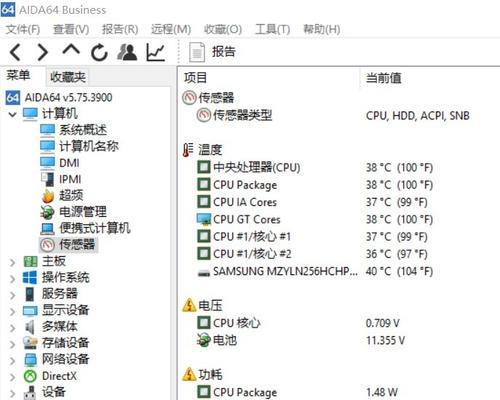Expand the 多媒体 node

(x=12, y=328)
